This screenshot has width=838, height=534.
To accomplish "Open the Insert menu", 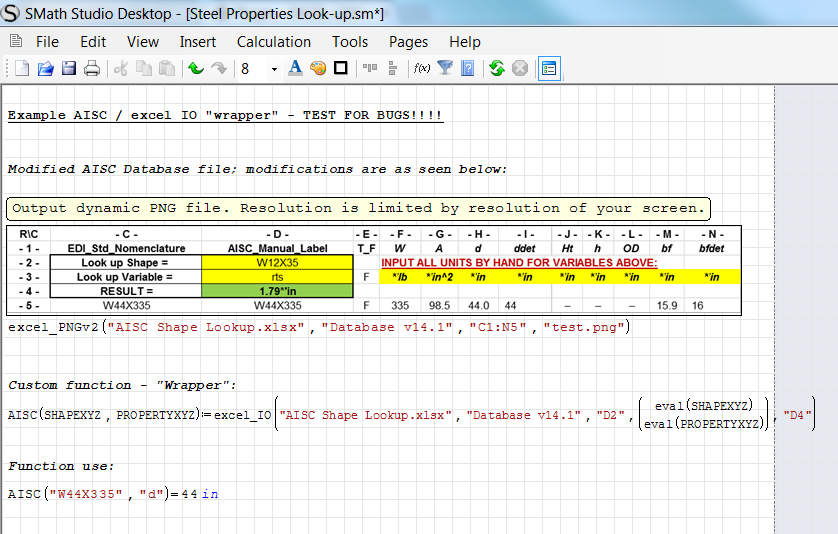I will point(198,42).
